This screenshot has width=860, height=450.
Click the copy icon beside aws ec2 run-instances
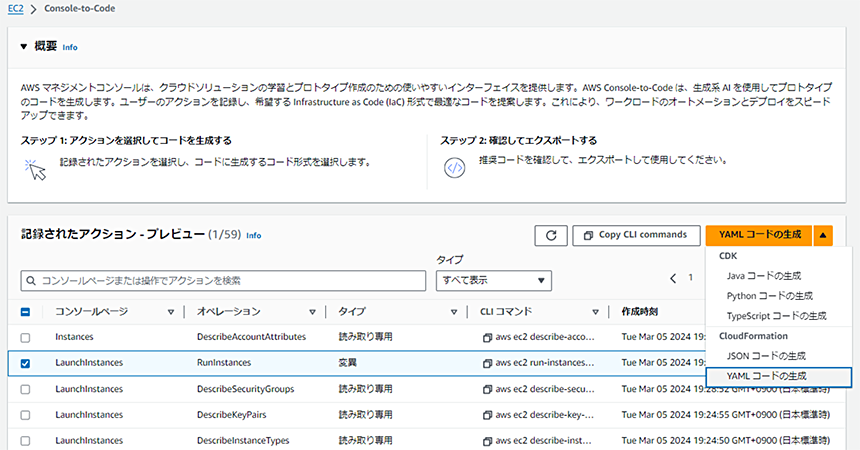[x=487, y=363]
